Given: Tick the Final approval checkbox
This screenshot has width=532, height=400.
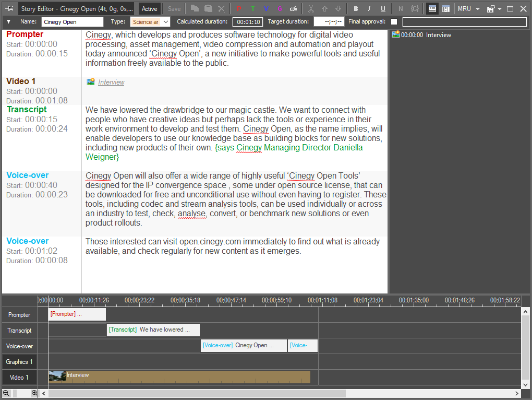Looking at the screenshot, I should pos(394,22).
